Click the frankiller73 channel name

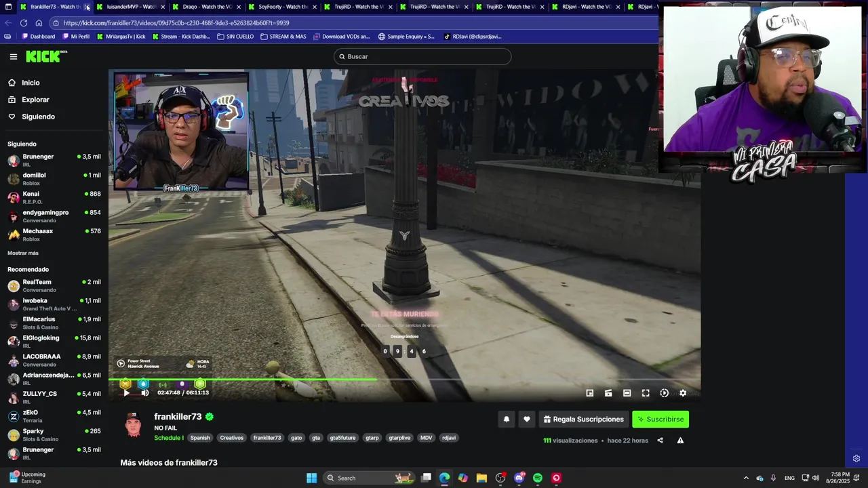tap(178, 417)
